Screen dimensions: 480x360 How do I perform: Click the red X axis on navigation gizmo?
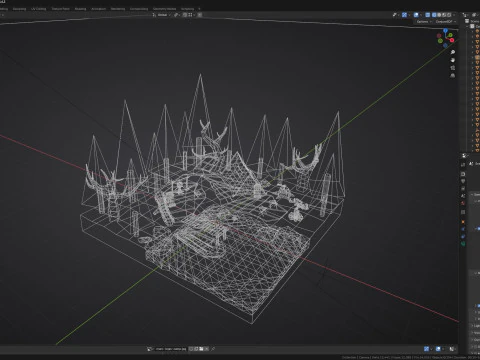[x=452, y=40]
